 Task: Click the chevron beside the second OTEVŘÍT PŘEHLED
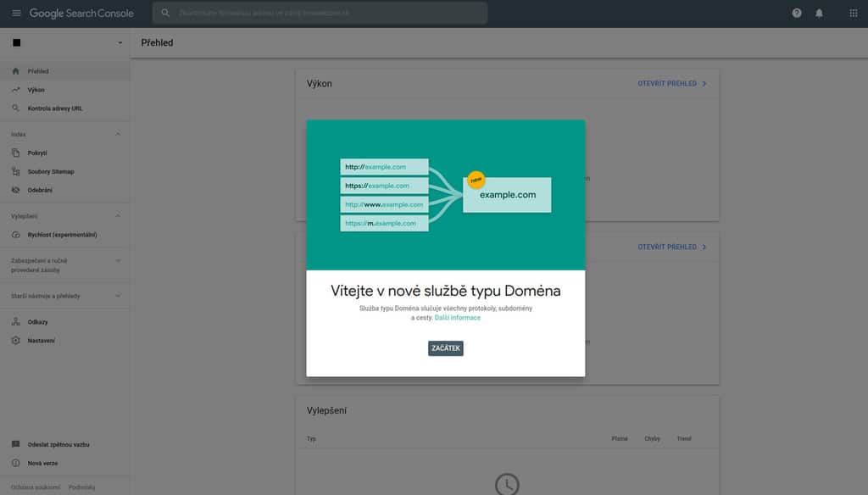[704, 247]
